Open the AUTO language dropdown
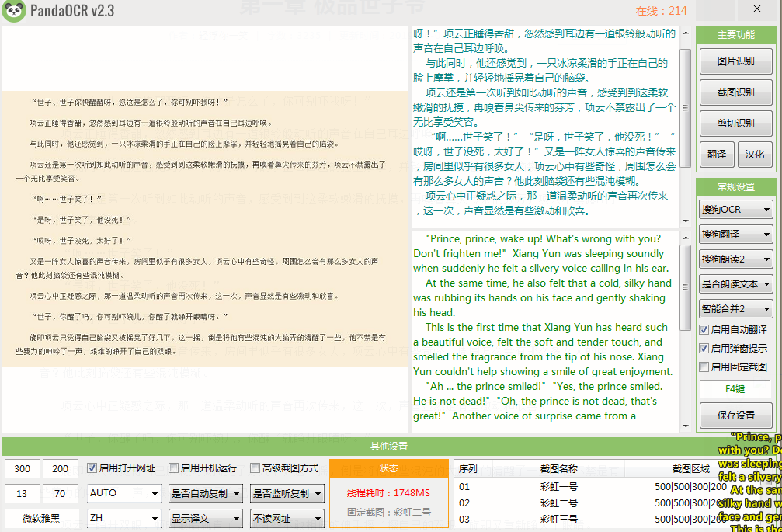 pyautogui.click(x=124, y=493)
